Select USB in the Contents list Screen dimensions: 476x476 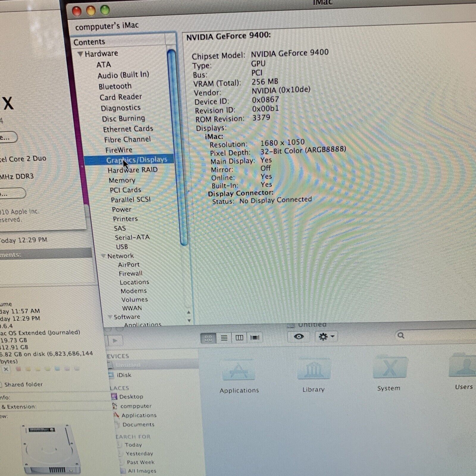(122, 247)
